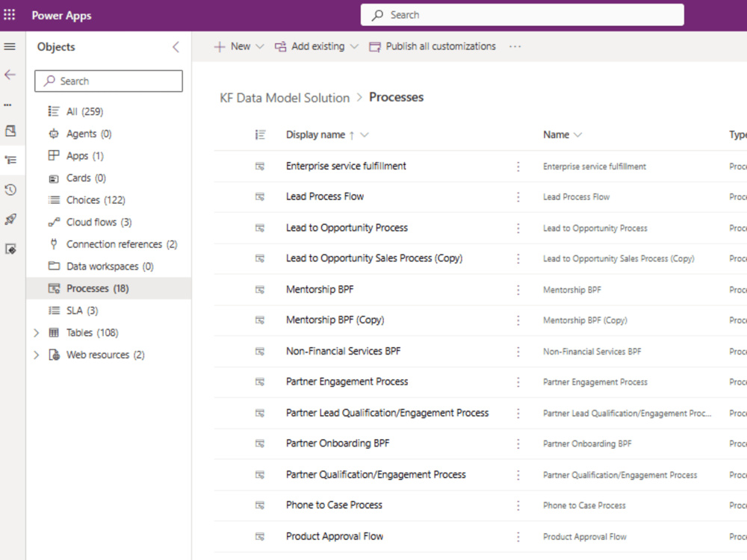Screen dimensions: 747x560
Task: Click the Lead Process Flow row icon
Action: click(260, 196)
